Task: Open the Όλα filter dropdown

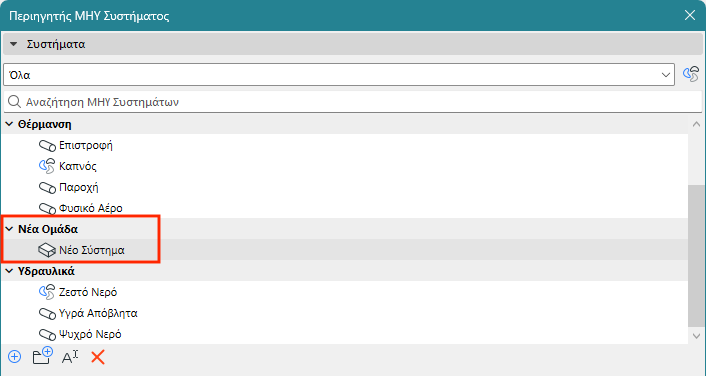Action: (x=339, y=75)
